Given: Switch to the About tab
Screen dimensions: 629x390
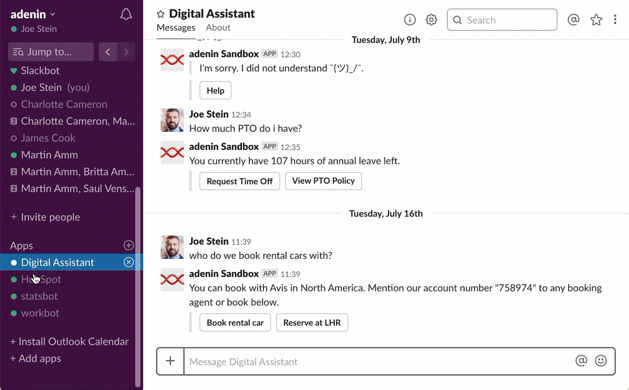Looking at the screenshot, I should (218, 28).
